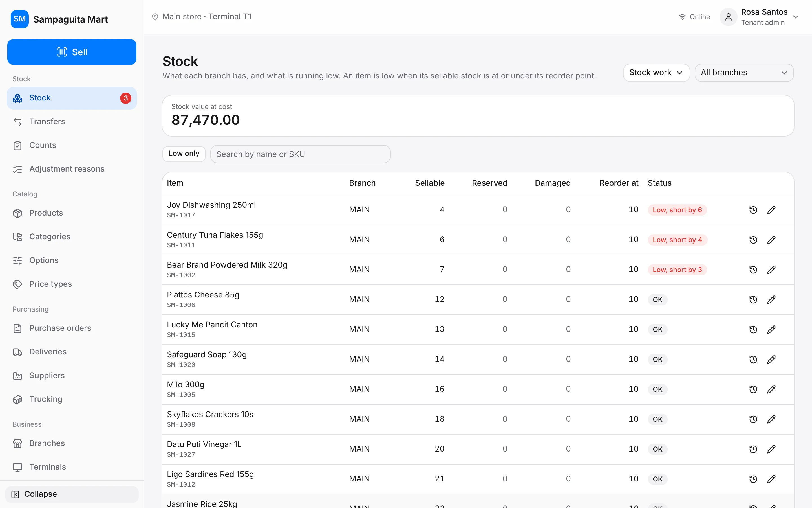Click the user avatar icon
Viewport: 812px width, 508px height.
tap(728, 17)
